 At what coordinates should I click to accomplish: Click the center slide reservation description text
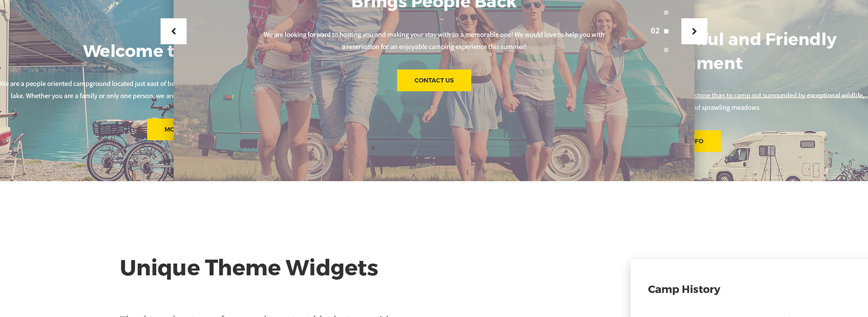click(x=434, y=41)
